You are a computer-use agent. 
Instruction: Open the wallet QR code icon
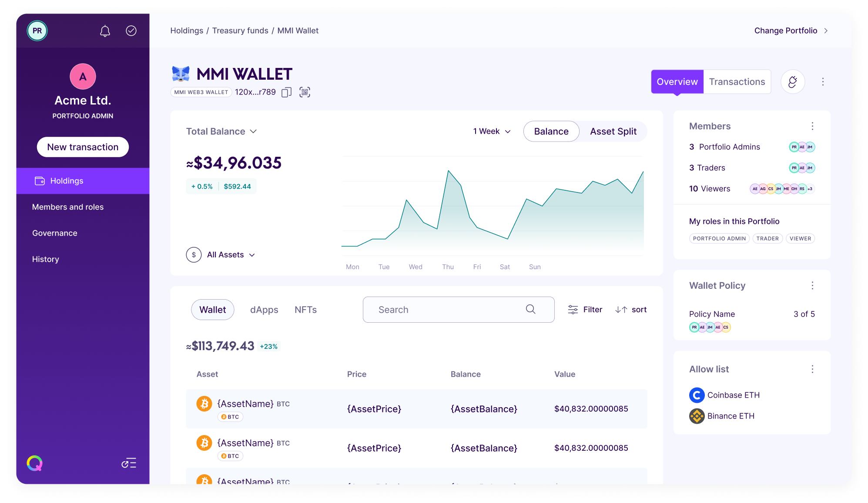305,92
